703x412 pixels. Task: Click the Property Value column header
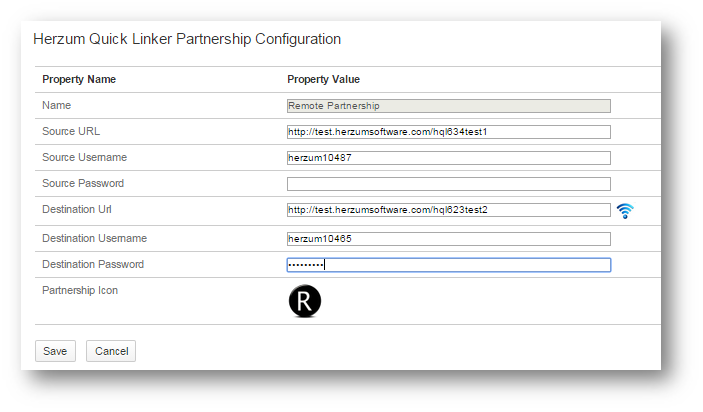tap(323, 79)
